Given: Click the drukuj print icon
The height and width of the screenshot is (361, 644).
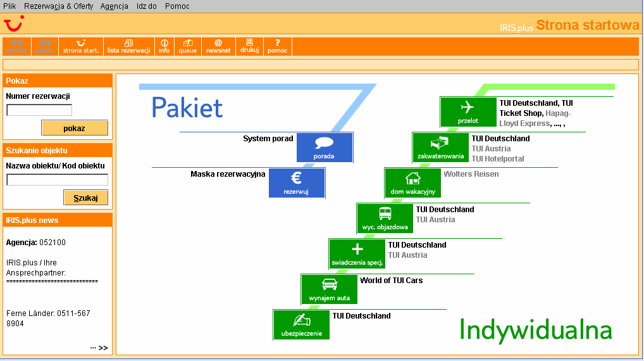Looking at the screenshot, I should click(x=249, y=46).
